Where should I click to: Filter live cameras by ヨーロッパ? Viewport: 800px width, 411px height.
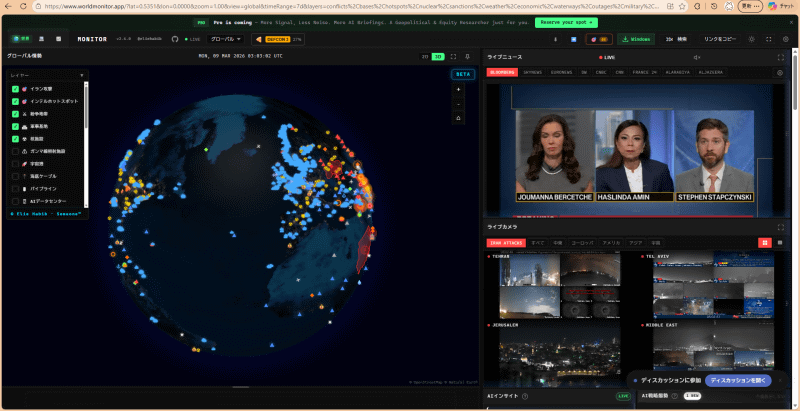(582, 243)
